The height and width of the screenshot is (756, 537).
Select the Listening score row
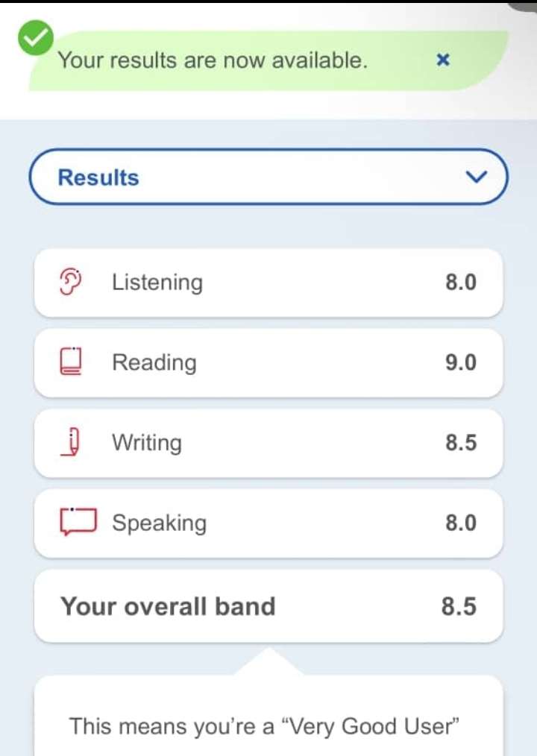(268, 283)
